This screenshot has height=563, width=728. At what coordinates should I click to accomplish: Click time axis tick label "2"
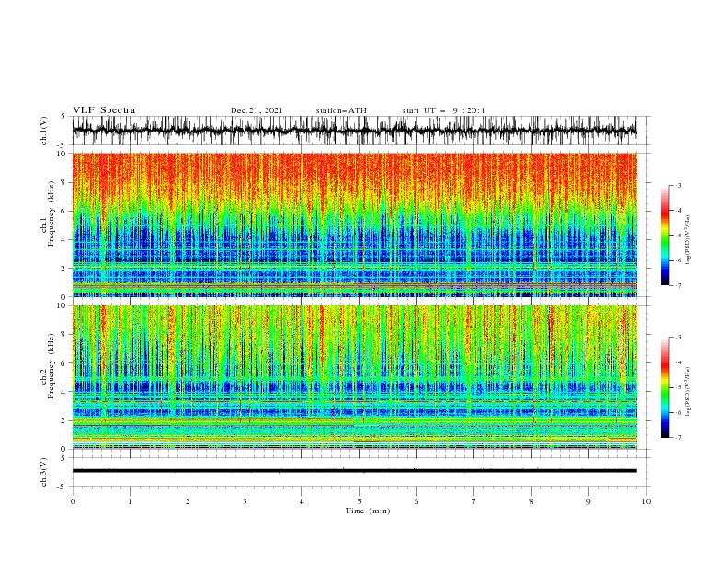(x=188, y=501)
